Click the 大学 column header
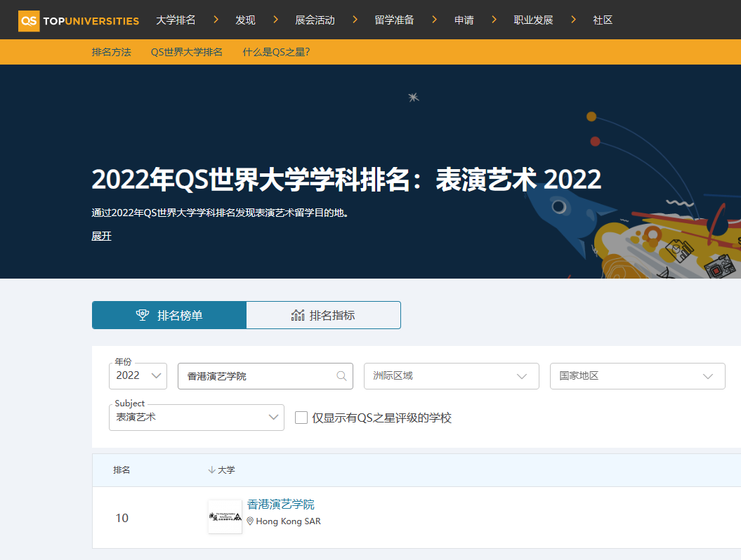The width and height of the screenshot is (741, 560). (226, 469)
